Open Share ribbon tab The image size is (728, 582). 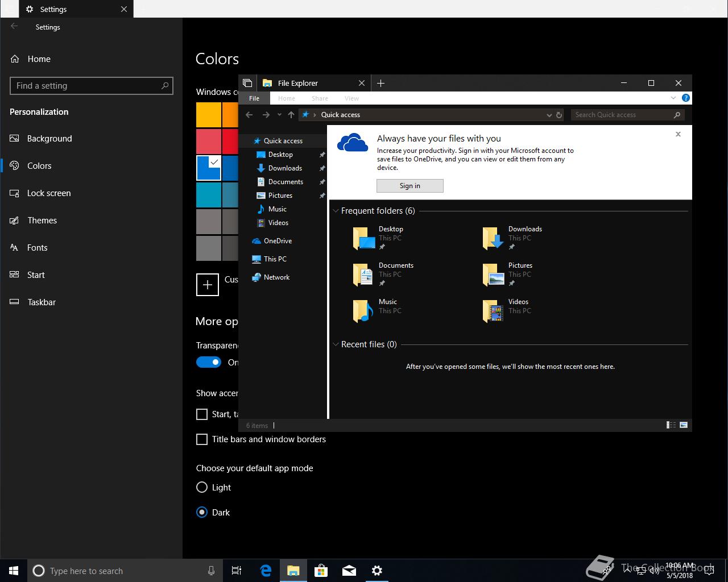320,98
